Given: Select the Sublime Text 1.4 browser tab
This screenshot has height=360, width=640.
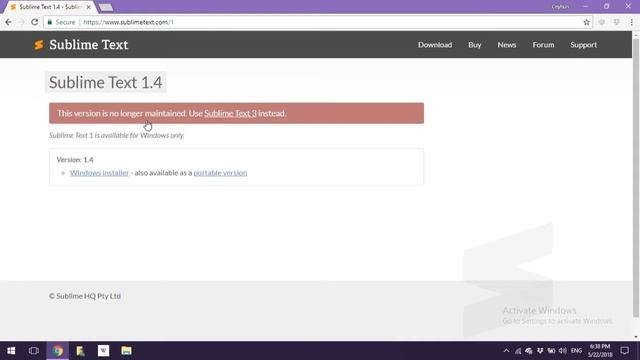Looking at the screenshot, I should 50,7.
